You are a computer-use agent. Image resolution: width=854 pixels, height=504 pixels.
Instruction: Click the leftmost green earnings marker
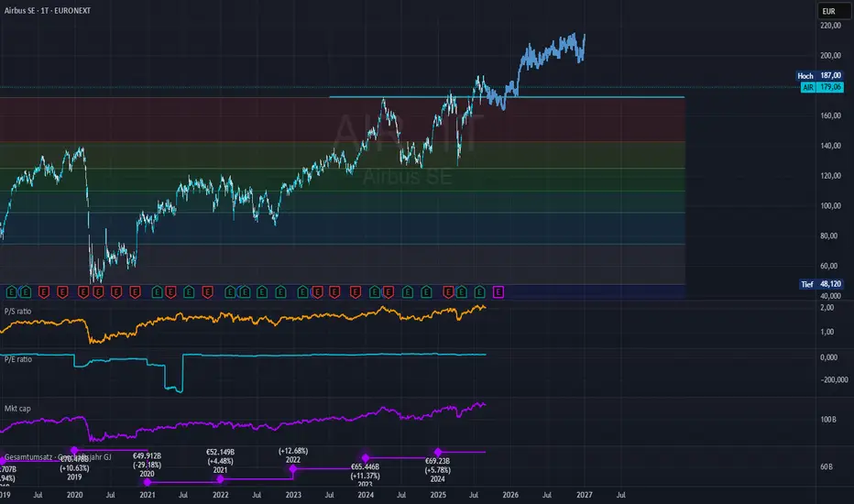[x=11, y=291]
